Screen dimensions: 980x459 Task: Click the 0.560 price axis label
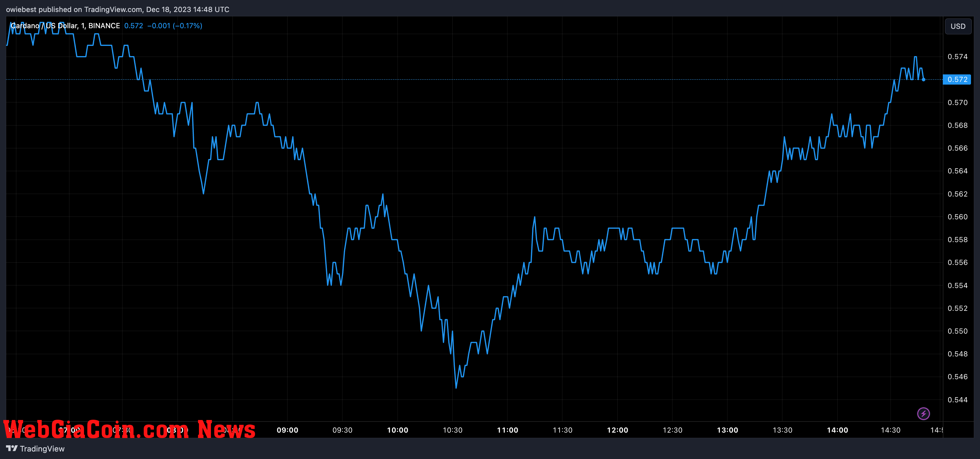[x=957, y=217]
